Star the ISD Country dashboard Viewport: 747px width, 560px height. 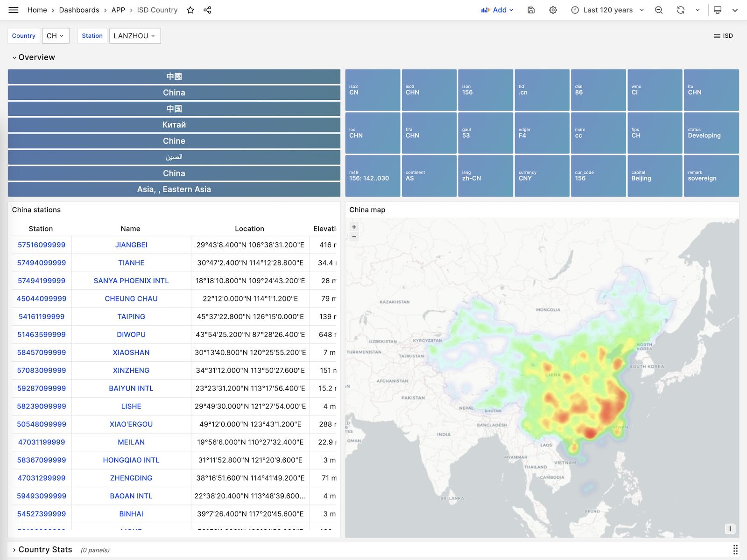(190, 10)
